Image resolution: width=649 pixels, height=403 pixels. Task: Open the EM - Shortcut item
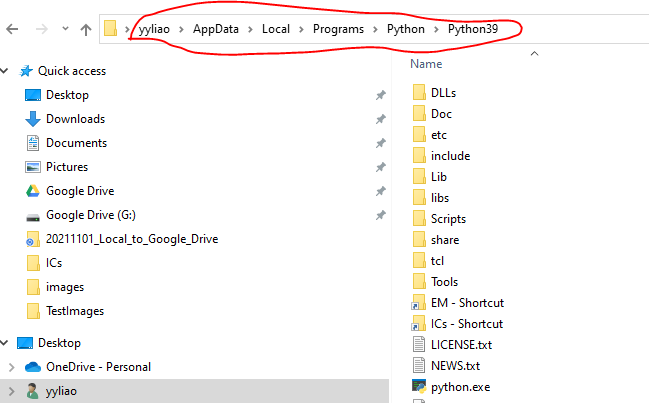coord(467,302)
